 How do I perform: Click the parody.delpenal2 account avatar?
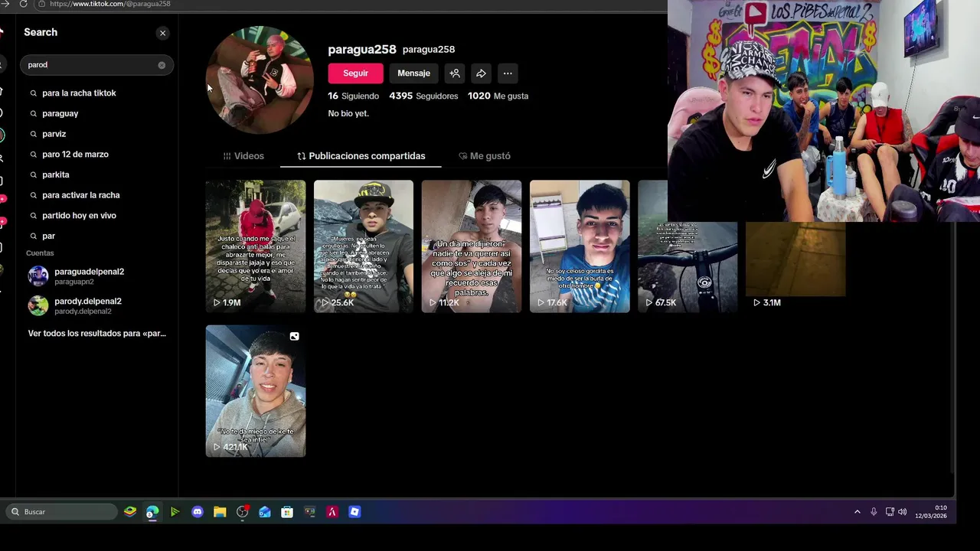click(x=38, y=306)
